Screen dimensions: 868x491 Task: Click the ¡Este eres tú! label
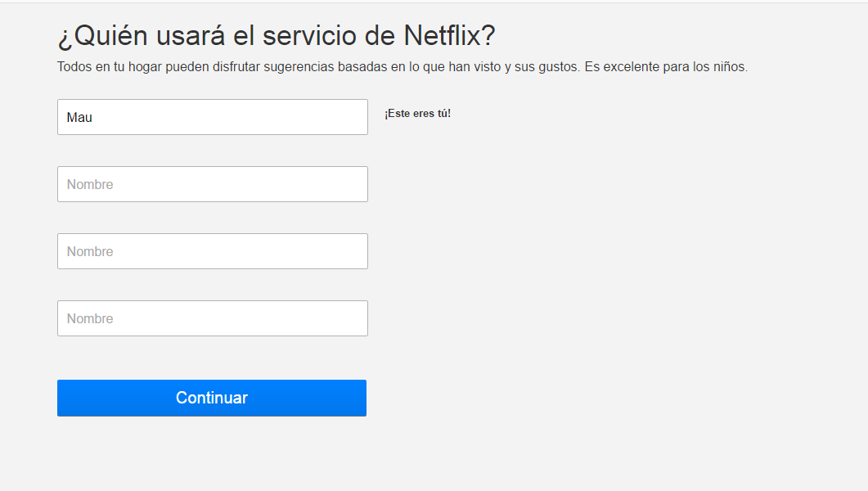coord(417,114)
